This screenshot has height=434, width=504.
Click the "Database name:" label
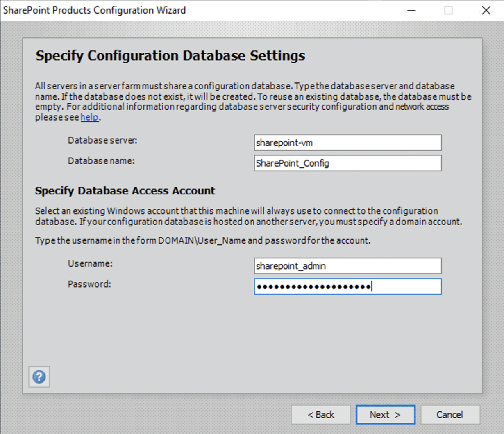pos(101,161)
